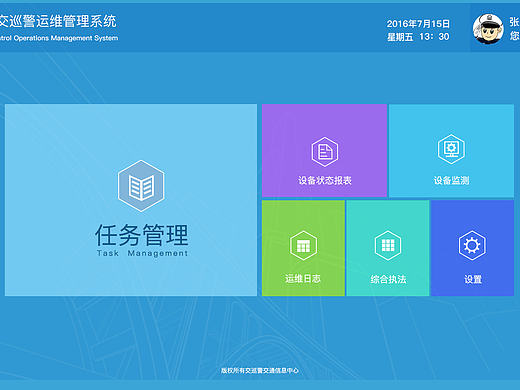This screenshot has height=390, width=520.
Task: Open the 设备状态报表 label
Action: point(325,181)
